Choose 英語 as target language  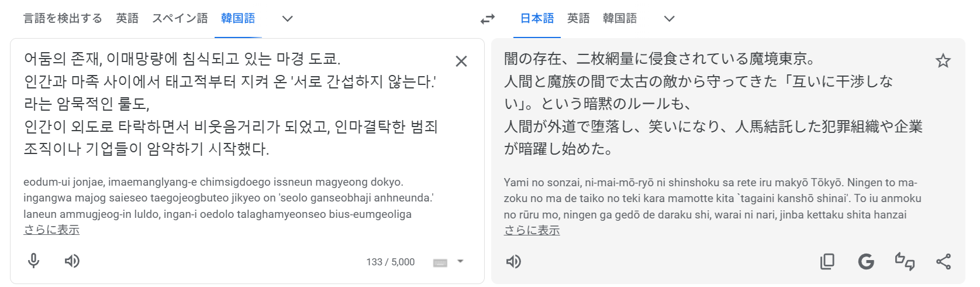(x=578, y=19)
